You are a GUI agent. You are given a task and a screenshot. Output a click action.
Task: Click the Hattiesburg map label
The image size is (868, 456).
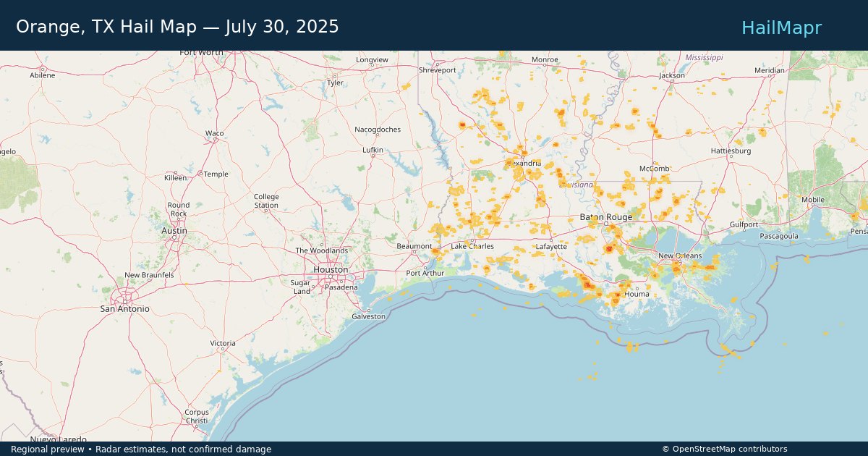coord(731,151)
